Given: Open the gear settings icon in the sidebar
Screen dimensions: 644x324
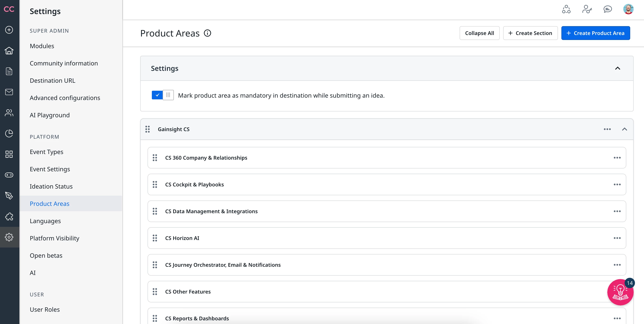Looking at the screenshot, I should point(9,237).
